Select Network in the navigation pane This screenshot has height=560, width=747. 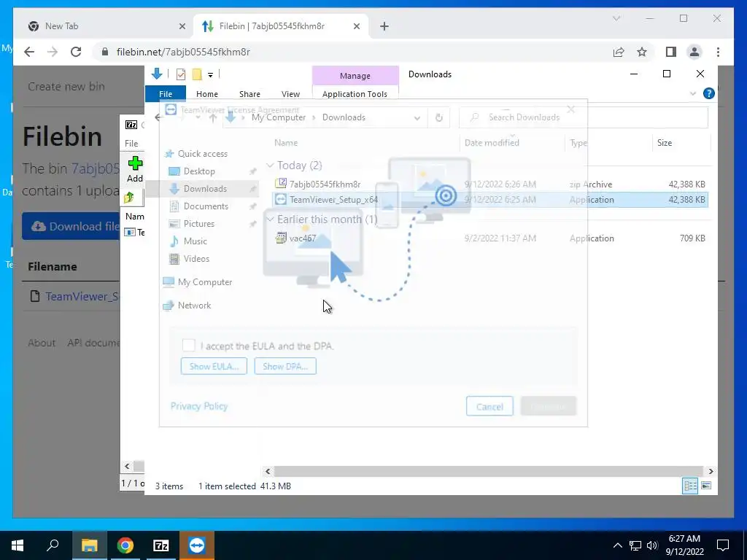pos(194,306)
